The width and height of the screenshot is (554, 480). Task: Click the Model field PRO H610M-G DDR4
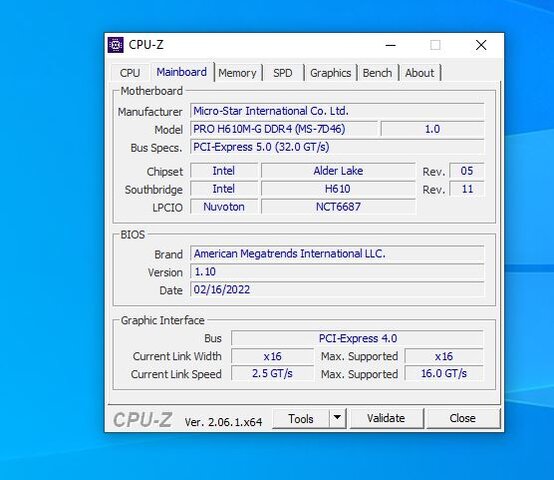(284, 129)
